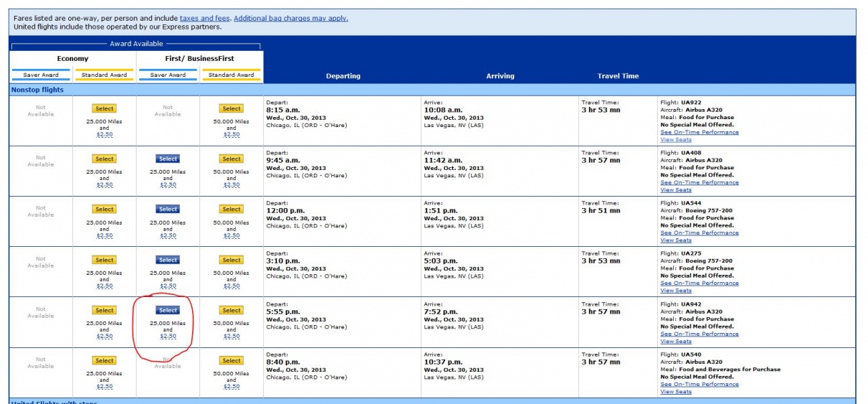Open the taxes and fees link

(x=204, y=18)
